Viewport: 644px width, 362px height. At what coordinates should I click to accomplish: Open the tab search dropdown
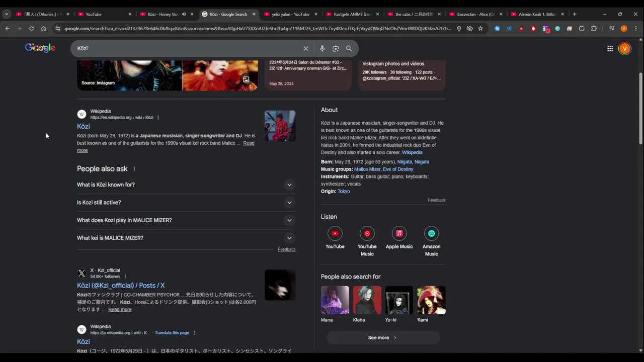7,14
